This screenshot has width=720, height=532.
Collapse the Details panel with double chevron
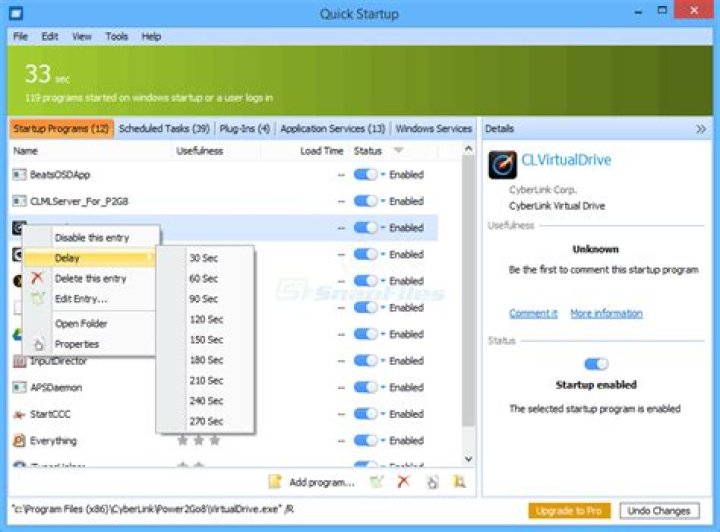tap(701, 129)
